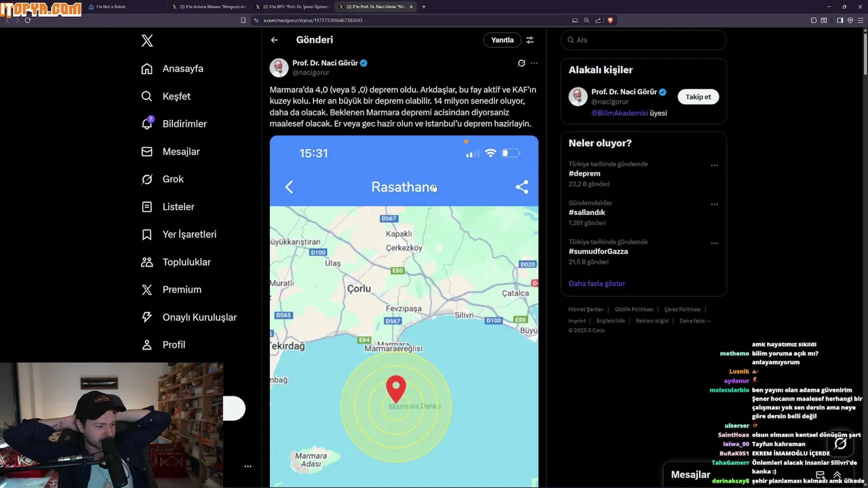Click the browser address bar URL
Image resolution: width=868 pixels, height=488 pixels.
point(313,20)
